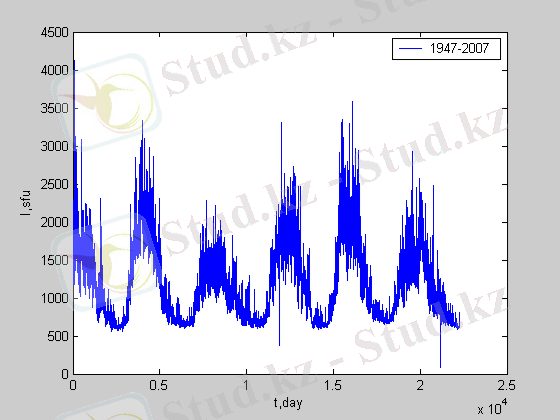This screenshot has height=420, width=560.
Task: Select the blue line sample in legend
Action: [410, 48]
